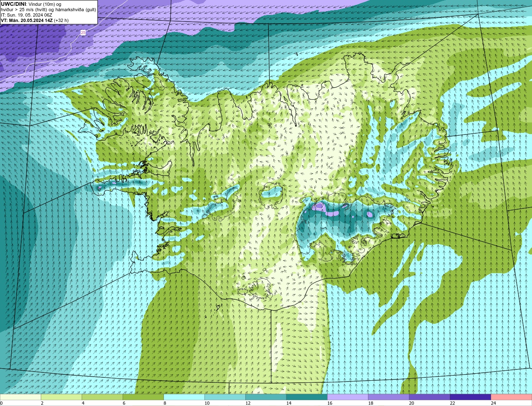The width and height of the screenshot is (532, 406).
Task: Click the 16–18 m/s lavender legend swatch
Action: [x=348, y=397]
